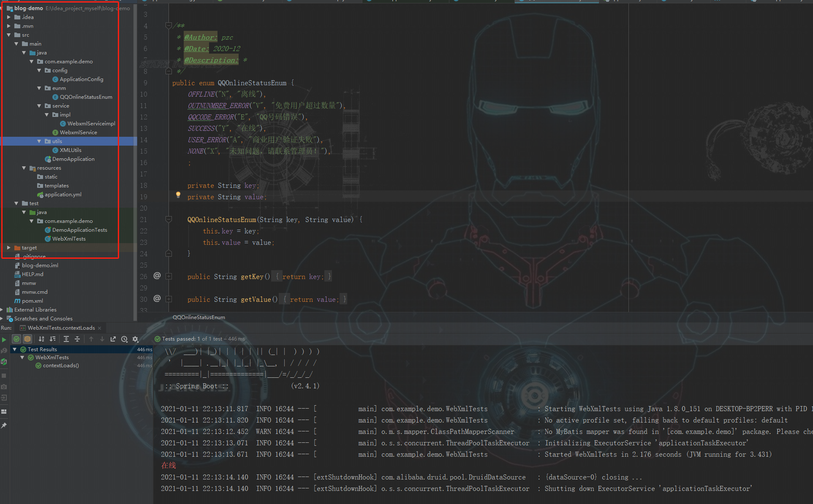Select the WebXmlTests.contextLoads run tab
813x504 pixels.
[61, 328]
